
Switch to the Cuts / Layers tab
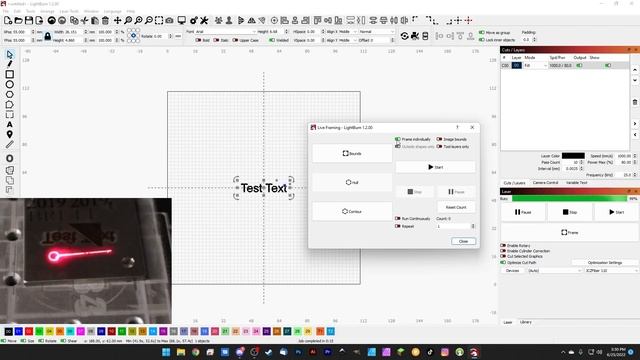[514, 183]
